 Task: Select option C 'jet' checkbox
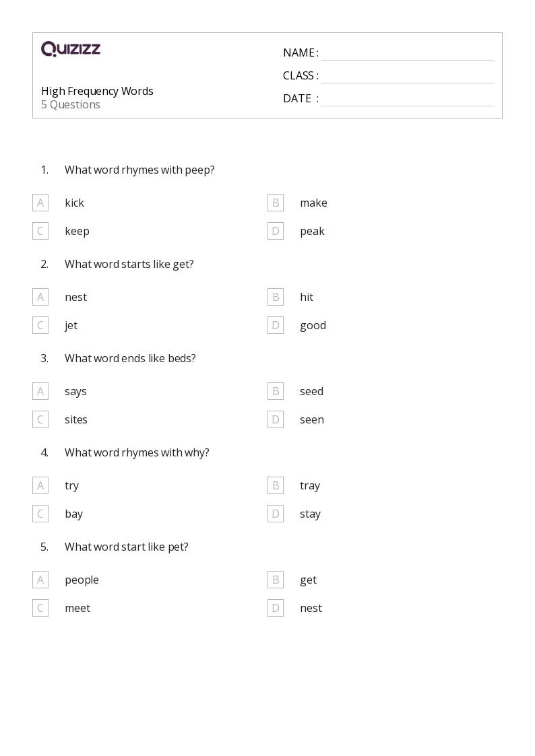tap(40, 325)
